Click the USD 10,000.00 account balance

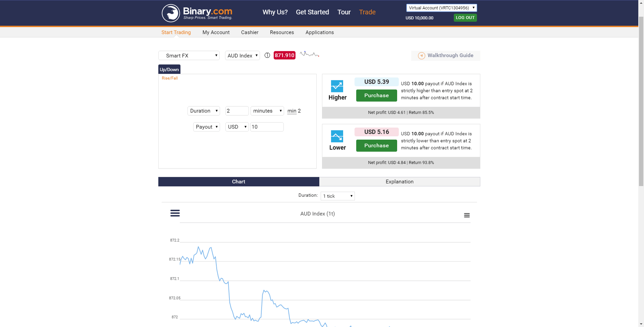(x=420, y=18)
